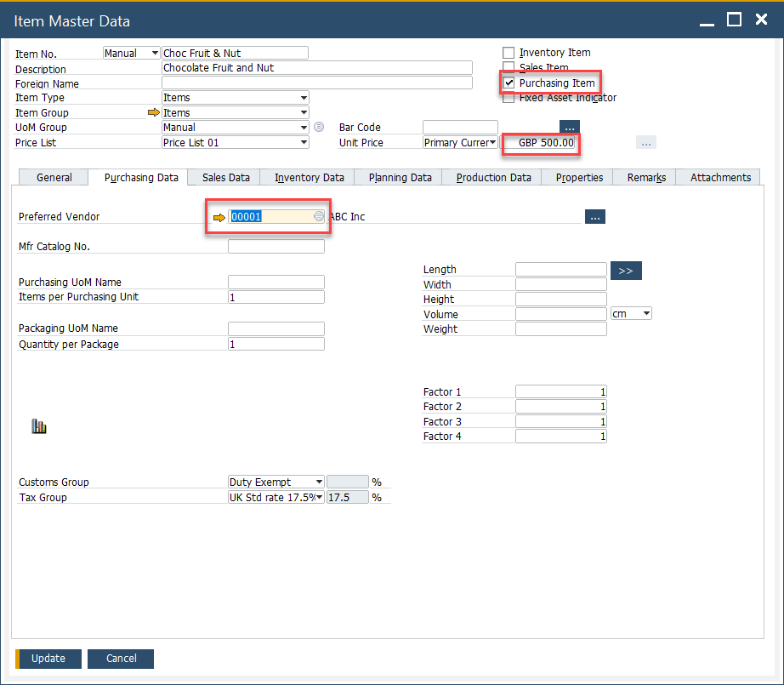The height and width of the screenshot is (685, 784).
Task: Click the round UoM Group setup icon
Action: click(319, 128)
